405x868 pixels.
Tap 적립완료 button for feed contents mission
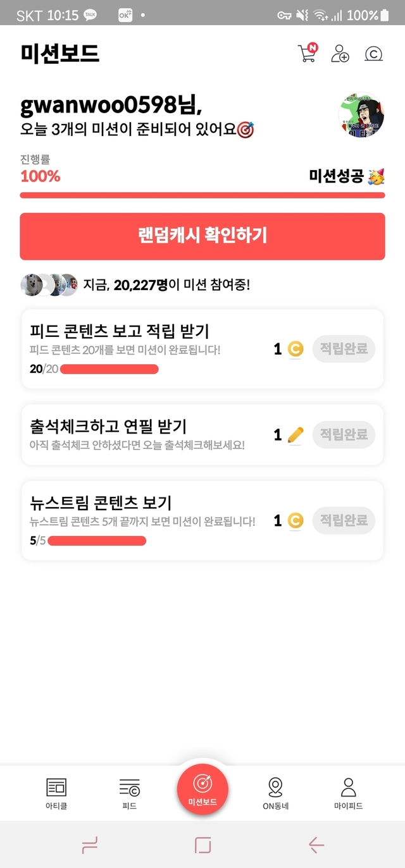[344, 349]
